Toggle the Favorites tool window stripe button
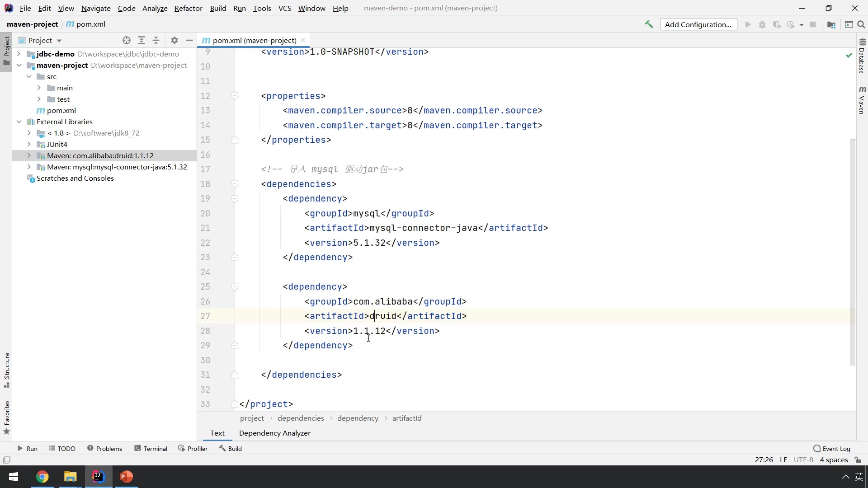The height and width of the screenshot is (488, 868). pyautogui.click(x=6, y=418)
